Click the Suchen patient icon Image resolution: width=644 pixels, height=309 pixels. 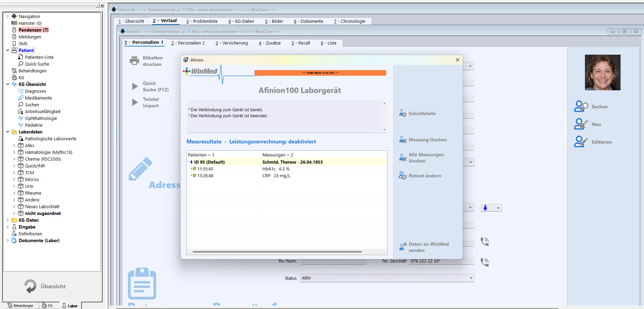(x=581, y=106)
